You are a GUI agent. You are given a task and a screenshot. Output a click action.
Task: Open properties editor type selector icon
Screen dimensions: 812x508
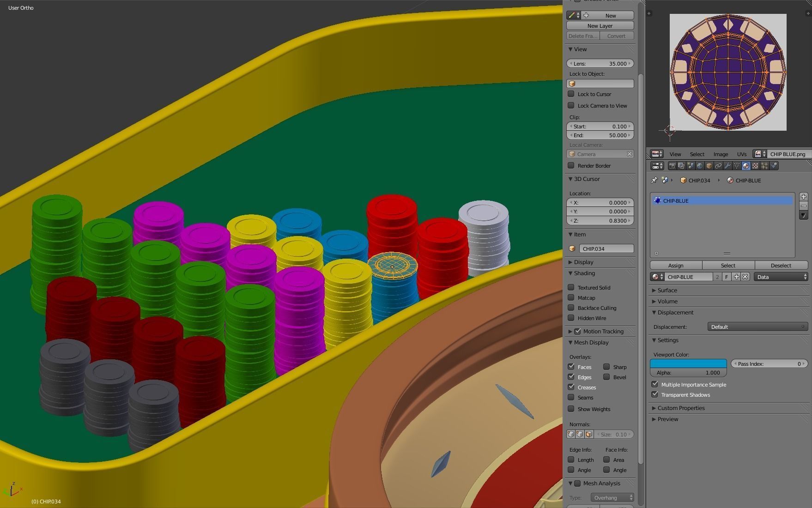tap(657, 166)
